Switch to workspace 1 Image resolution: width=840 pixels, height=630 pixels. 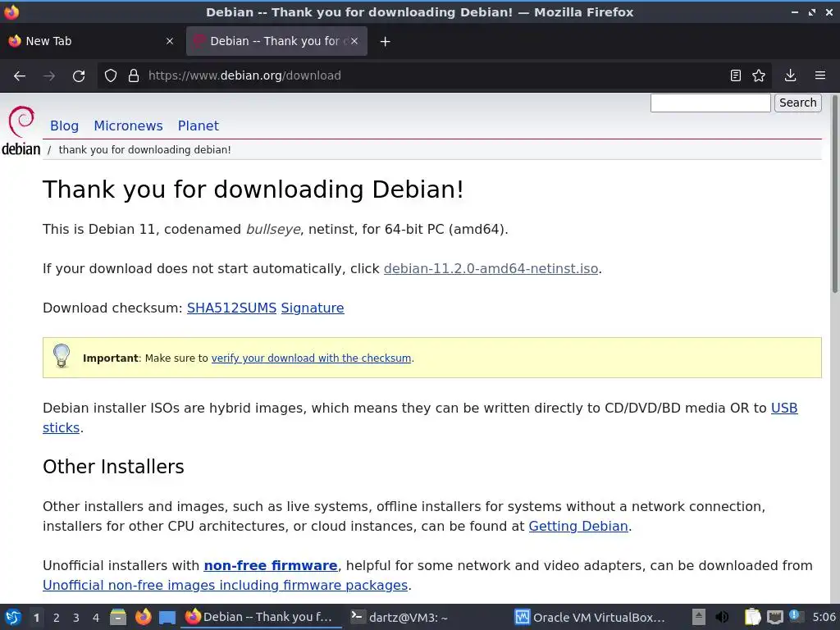[x=36, y=618]
